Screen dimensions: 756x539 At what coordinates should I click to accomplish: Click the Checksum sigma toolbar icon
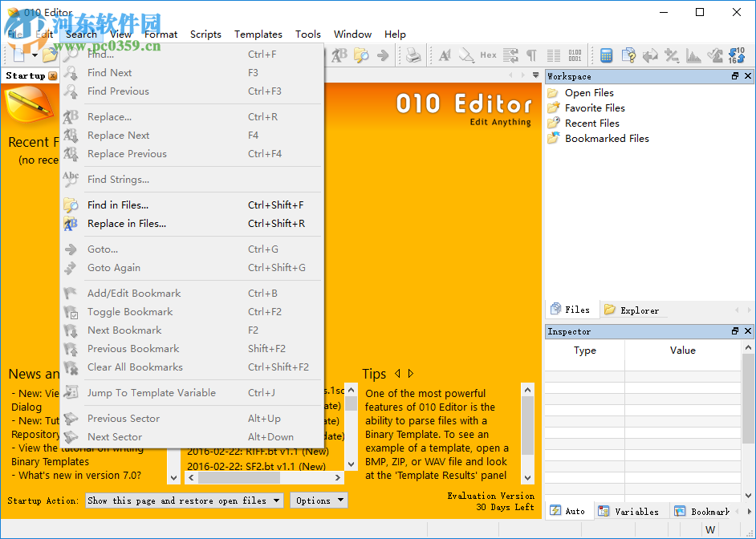tap(715, 55)
